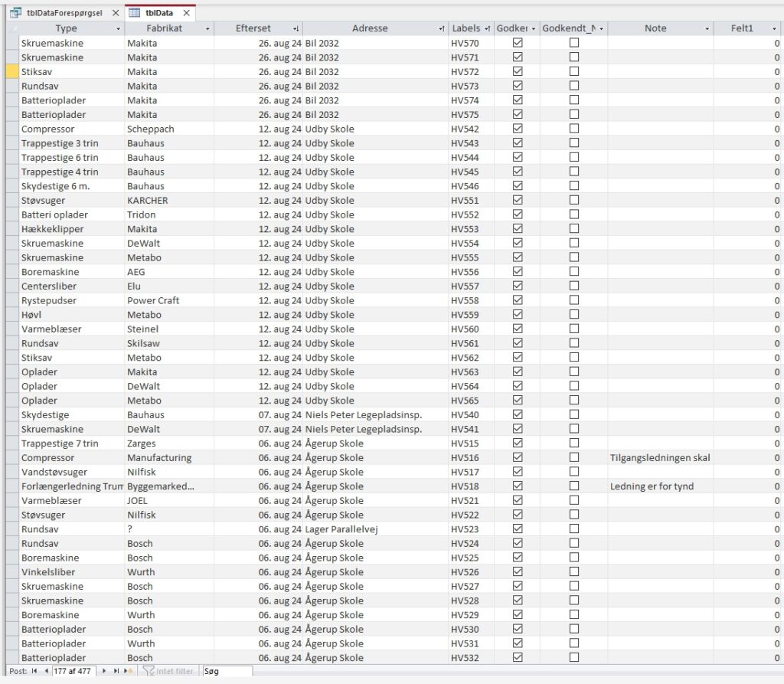Screen dimensions: 784x684
Task: Click the 'KARCHER' fabrikat cell
Action: (x=169, y=200)
